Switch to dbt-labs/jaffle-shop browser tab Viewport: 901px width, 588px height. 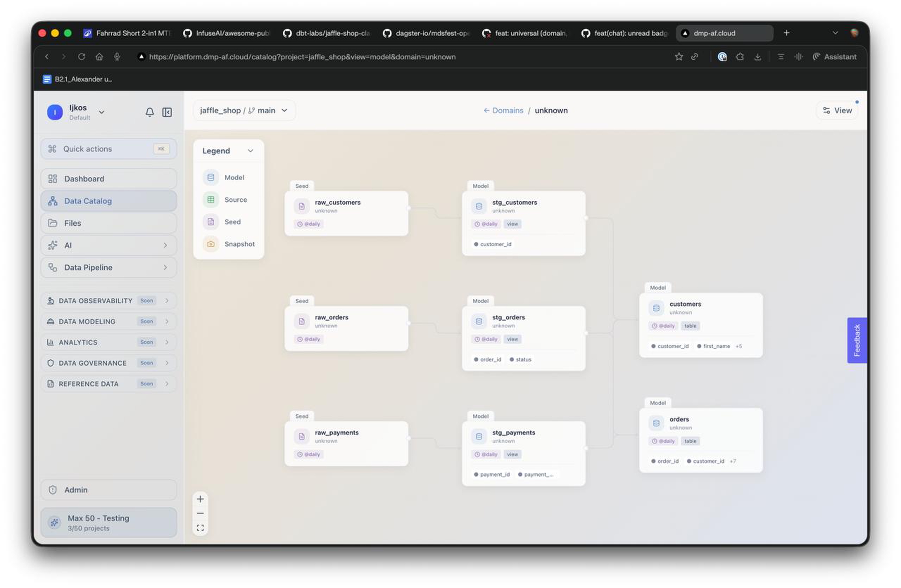pos(326,33)
